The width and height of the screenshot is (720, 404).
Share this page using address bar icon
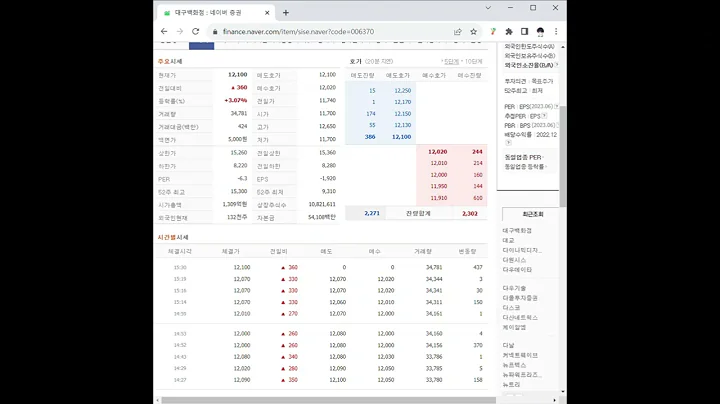pos(458,32)
